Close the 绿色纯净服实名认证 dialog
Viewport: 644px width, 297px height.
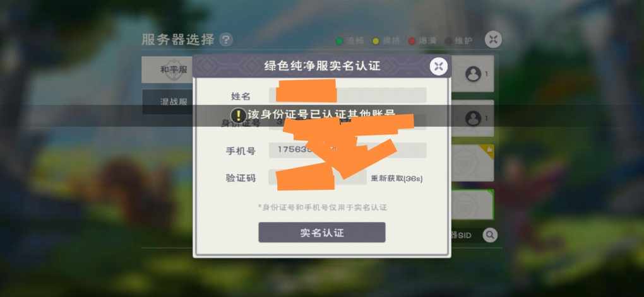coord(438,66)
